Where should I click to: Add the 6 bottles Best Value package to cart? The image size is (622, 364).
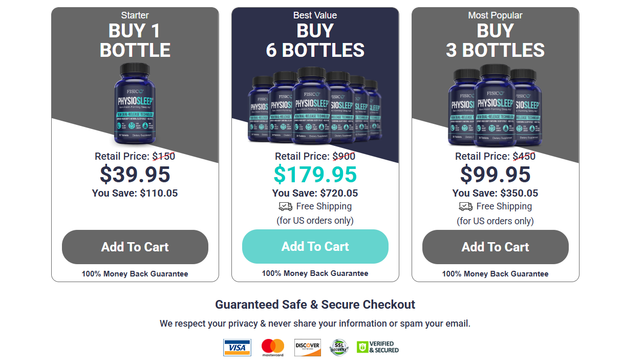coord(315,246)
